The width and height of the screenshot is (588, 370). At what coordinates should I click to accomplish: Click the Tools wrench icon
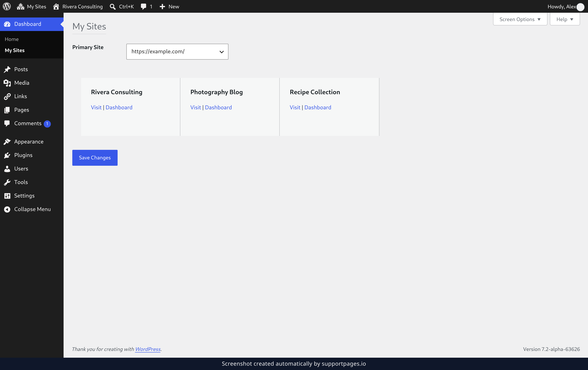click(x=7, y=182)
